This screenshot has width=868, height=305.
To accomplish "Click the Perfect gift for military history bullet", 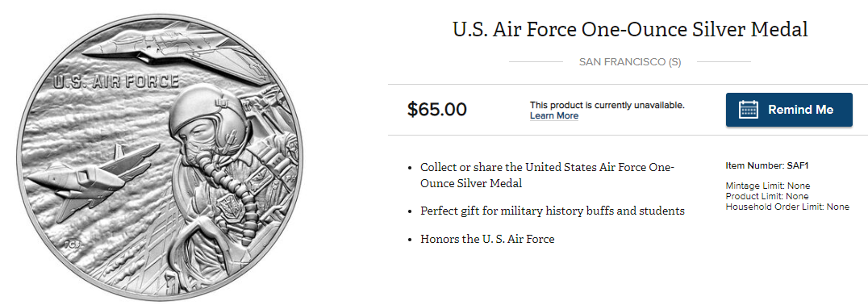I will pyautogui.click(x=553, y=211).
